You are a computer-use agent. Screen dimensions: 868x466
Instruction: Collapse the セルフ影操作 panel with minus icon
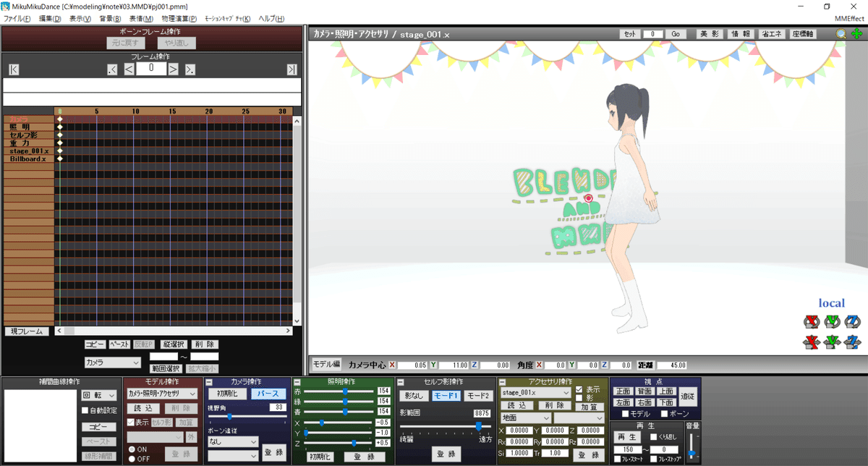coord(400,382)
